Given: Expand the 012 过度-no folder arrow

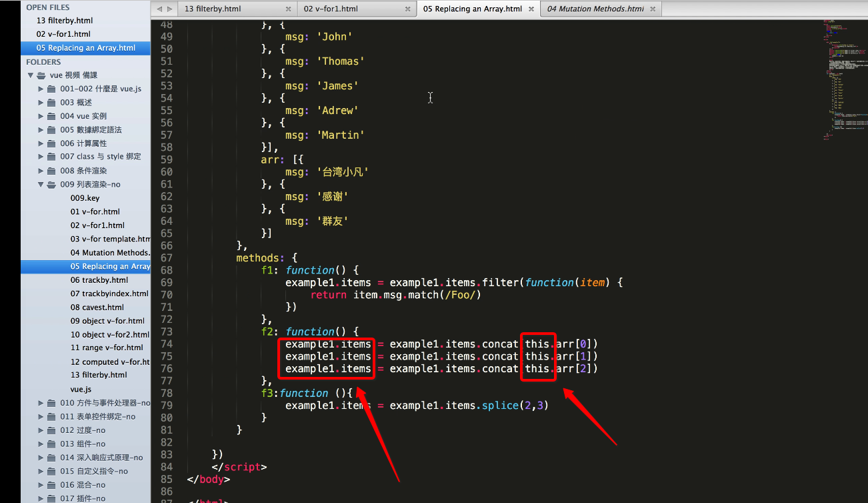Looking at the screenshot, I should (41, 430).
